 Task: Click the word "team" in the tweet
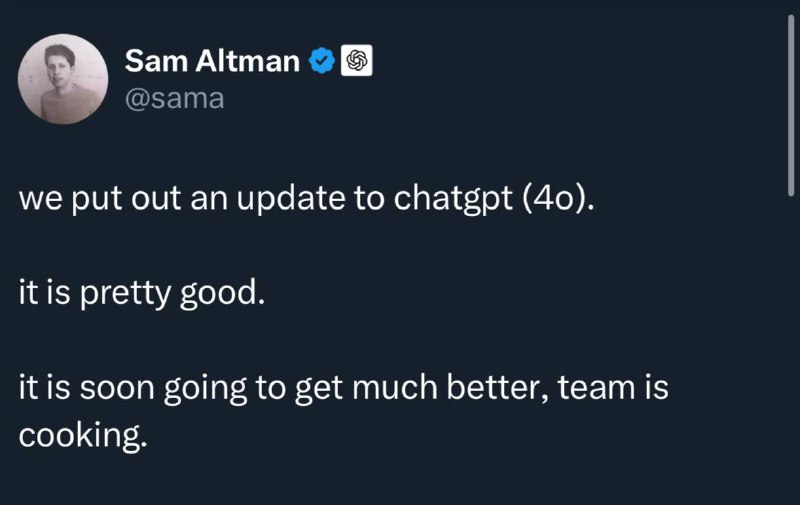[596, 388]
